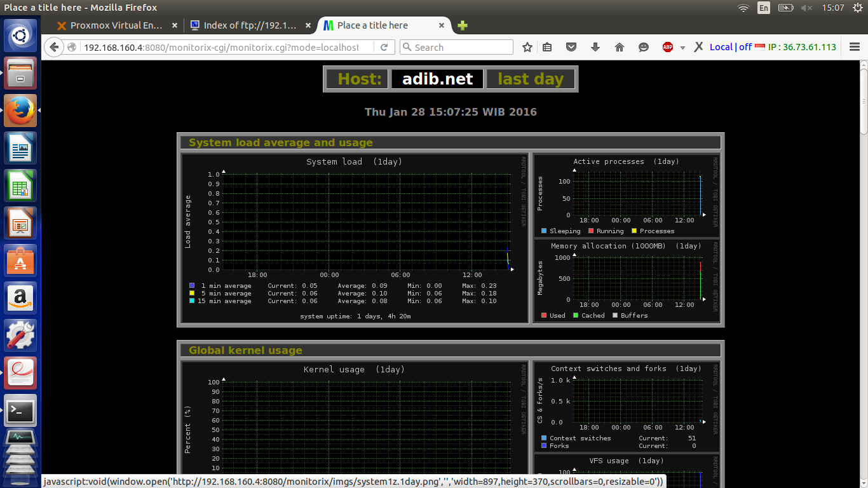Click the Adblock Plus icon
Screen dimensions: 868x488
point(668,47)
